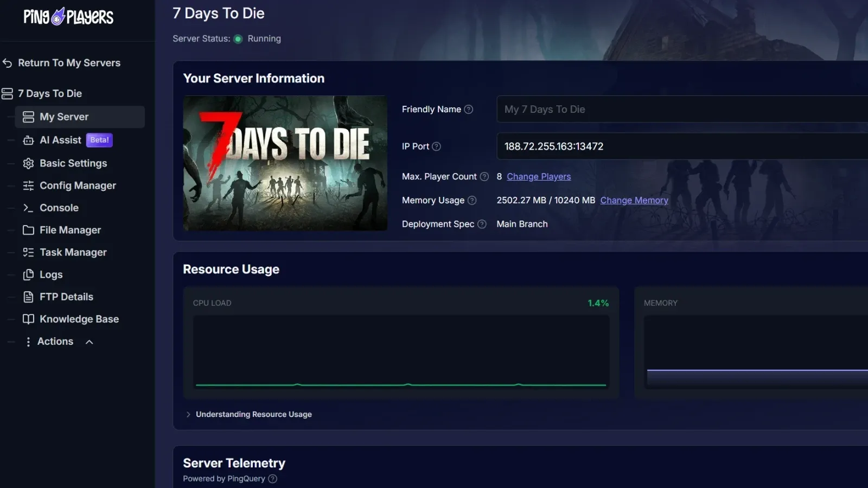Click the Resource Usage heading

[x=231, y=269]
